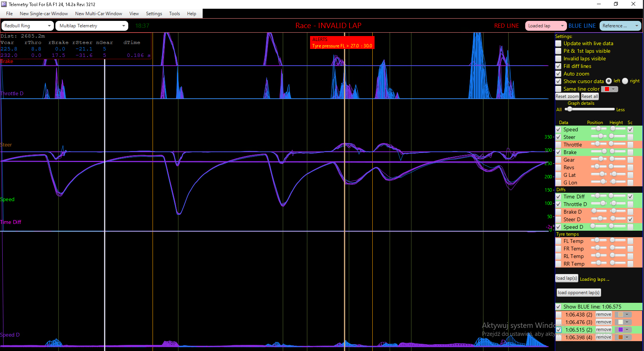Open the File menu
644x351 pixels.
pyautogui.click(x=9, y=14)
